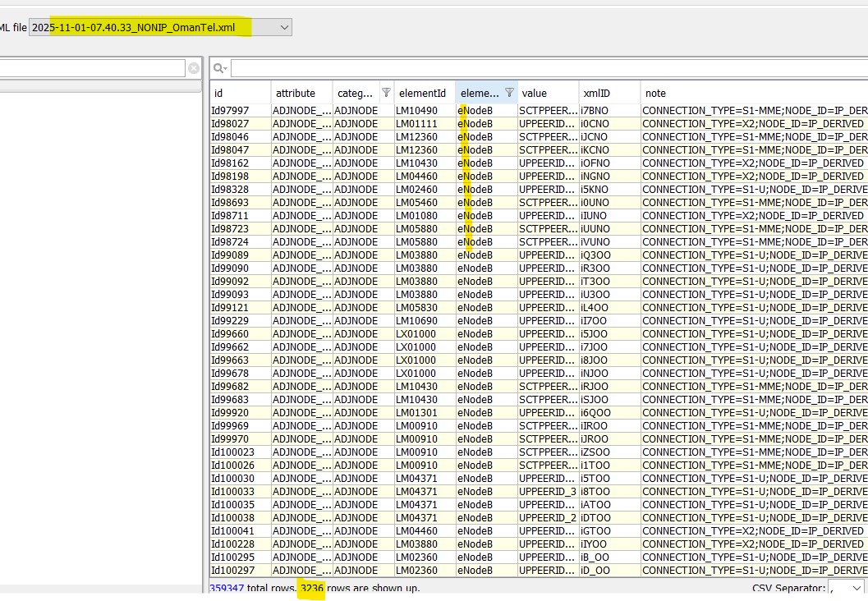
Task: Click the elementId column header
Action: [423, 93]
